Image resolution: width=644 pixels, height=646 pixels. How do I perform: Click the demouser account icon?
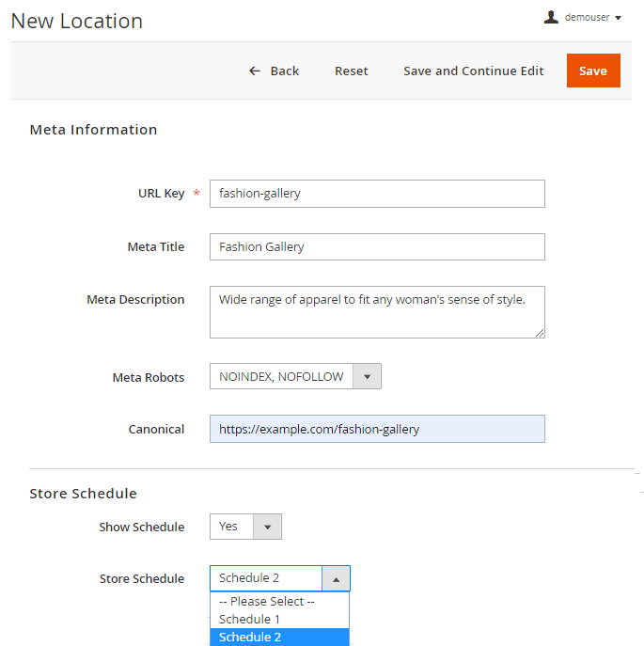[x=551, y=17]
